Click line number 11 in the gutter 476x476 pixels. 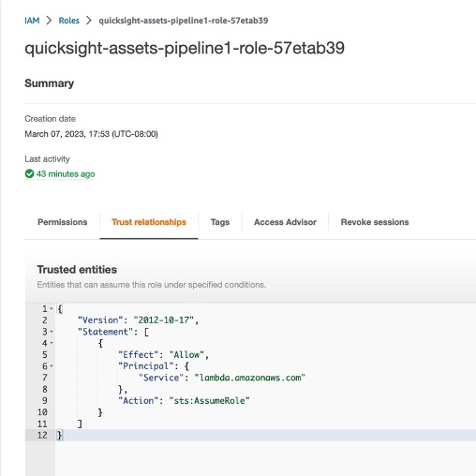point(42,424)
